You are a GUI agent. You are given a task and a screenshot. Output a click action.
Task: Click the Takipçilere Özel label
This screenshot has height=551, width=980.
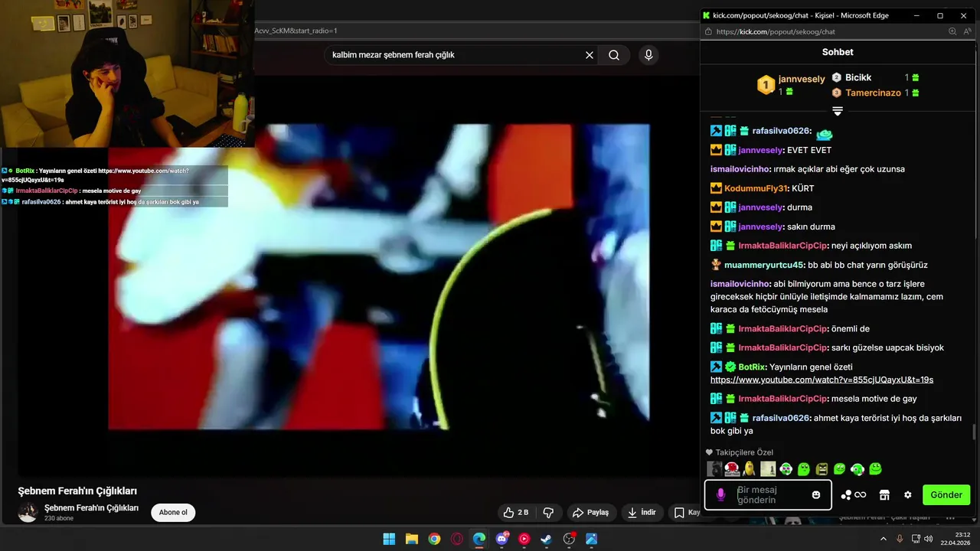744,452
